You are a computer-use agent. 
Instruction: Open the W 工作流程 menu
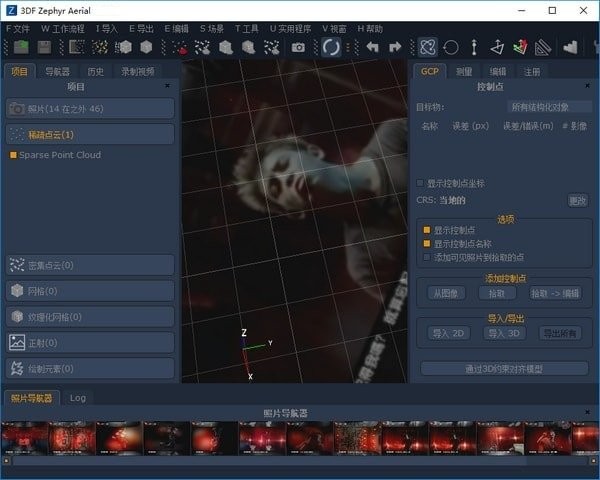tap(64, 29)
